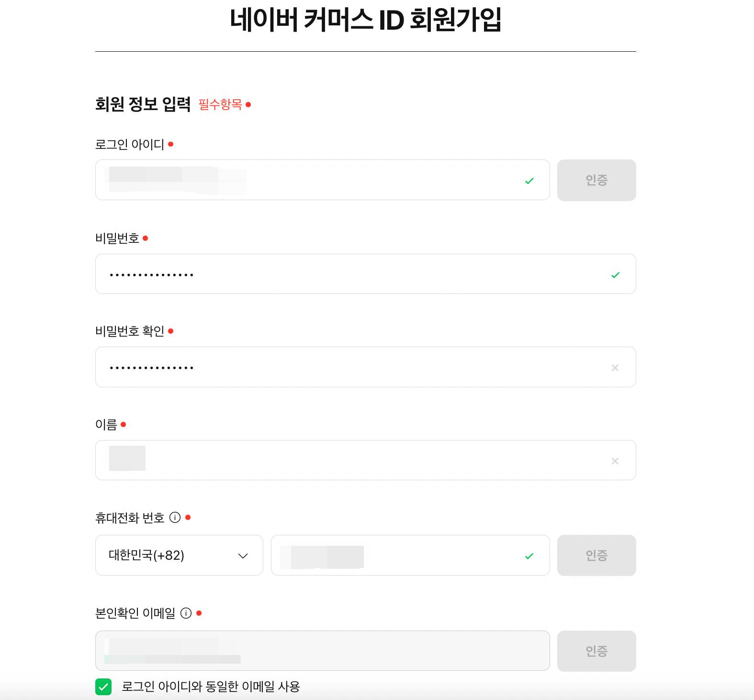754x700 pixels.
Task: Open the 대한민국(+82) country code dropdown
Action: 179,555
